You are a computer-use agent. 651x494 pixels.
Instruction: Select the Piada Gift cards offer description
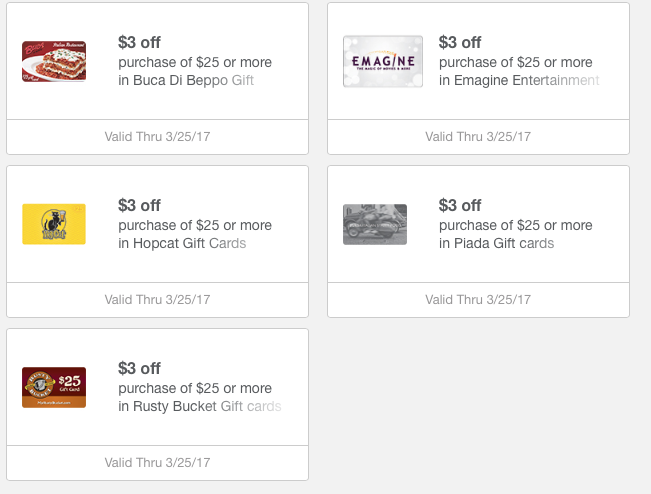[x=515, y=234]
